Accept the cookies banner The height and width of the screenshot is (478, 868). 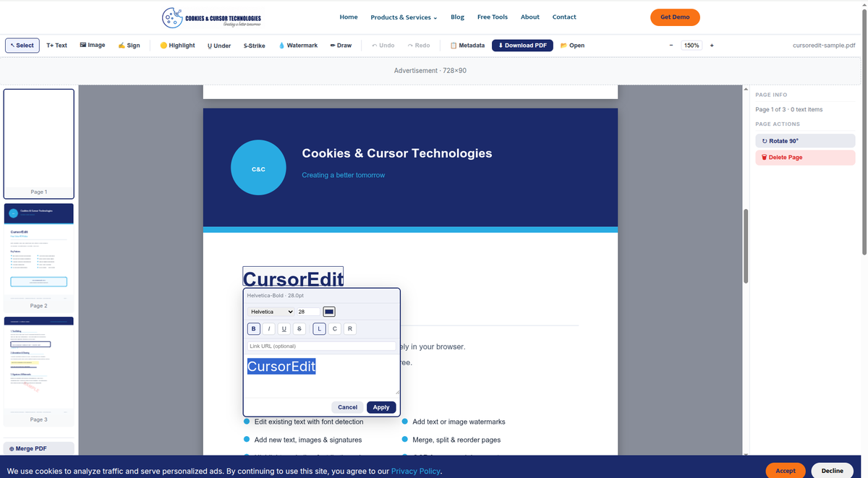click(786, 471)
